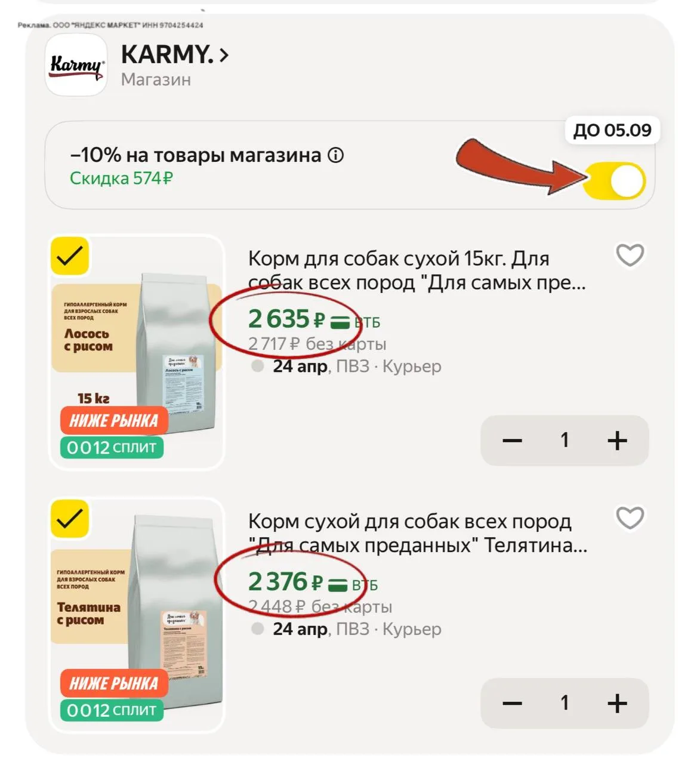The image size is (700, 764).
Task: Decrease veal food quantity with minus
Action: pyautogui.click(x=512, y=704)
